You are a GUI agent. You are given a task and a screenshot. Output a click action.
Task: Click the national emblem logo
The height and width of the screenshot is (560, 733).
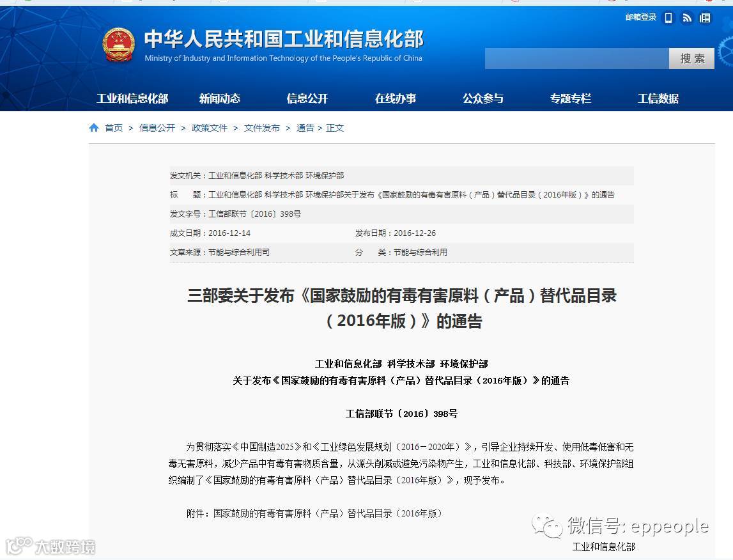[119, 45]
